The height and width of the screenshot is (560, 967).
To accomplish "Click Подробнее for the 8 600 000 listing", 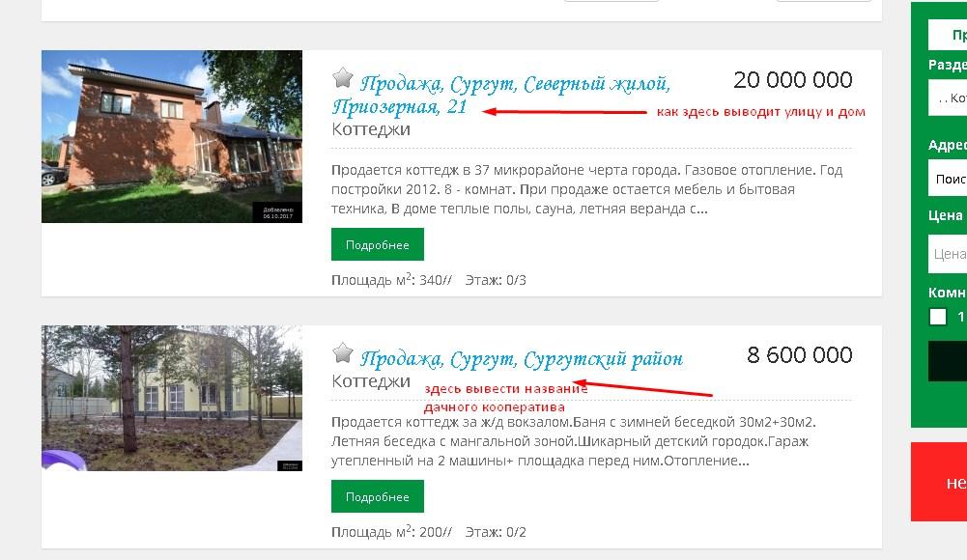I will coord(378,496).
